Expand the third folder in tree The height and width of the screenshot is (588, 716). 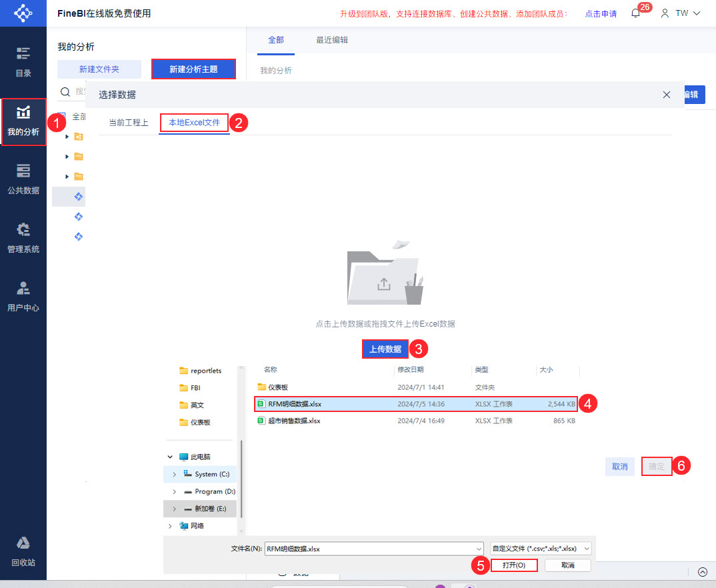(x=67, y=177)
